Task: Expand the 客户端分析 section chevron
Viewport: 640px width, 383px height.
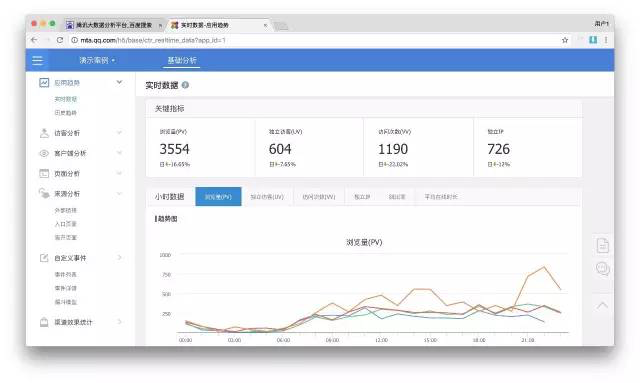Action: (119, 153)
